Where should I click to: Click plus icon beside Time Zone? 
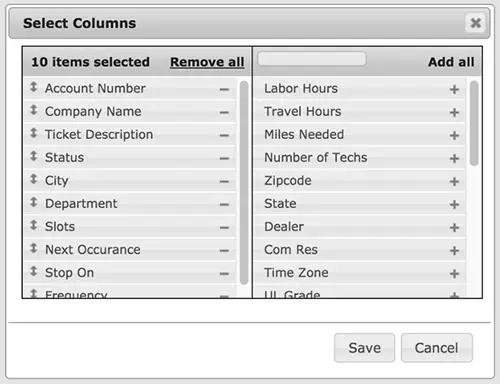[x=454, y=274]
